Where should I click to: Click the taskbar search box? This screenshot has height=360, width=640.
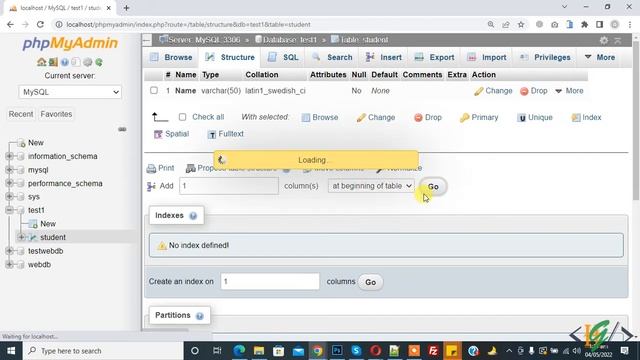[x=104, y=351]
